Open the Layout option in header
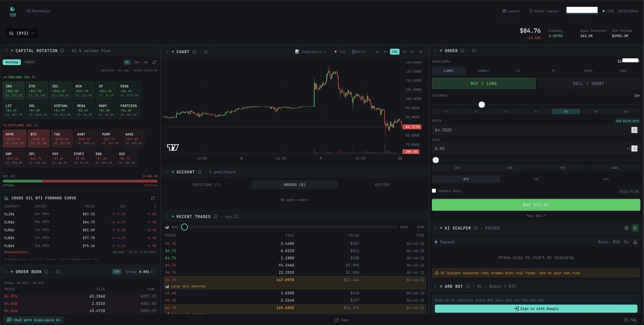 pos(511,11)
